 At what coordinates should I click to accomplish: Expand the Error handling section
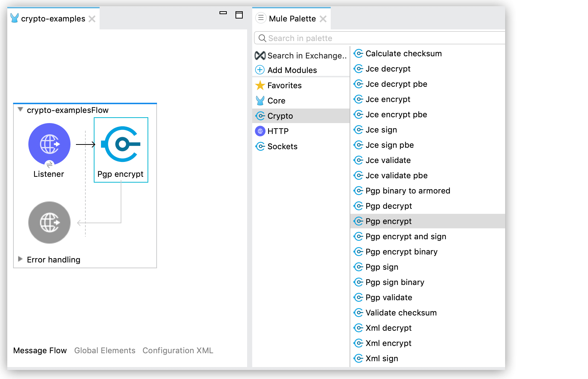click(x=20, y=259)
